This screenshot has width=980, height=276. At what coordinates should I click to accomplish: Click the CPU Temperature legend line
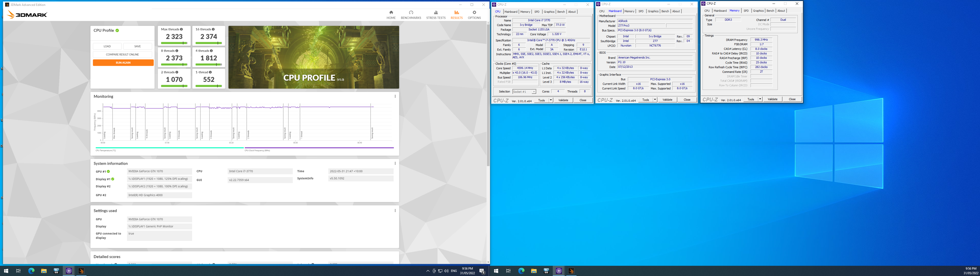point(170,148)
